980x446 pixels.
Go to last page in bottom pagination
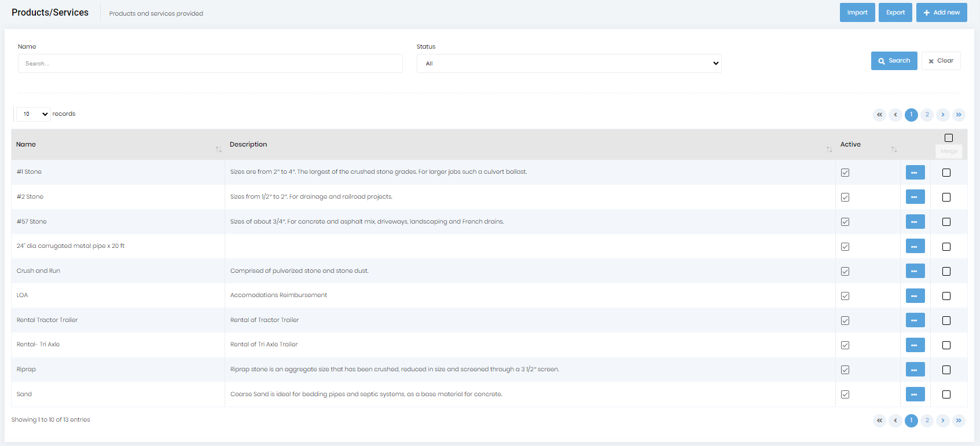[959, 421]
